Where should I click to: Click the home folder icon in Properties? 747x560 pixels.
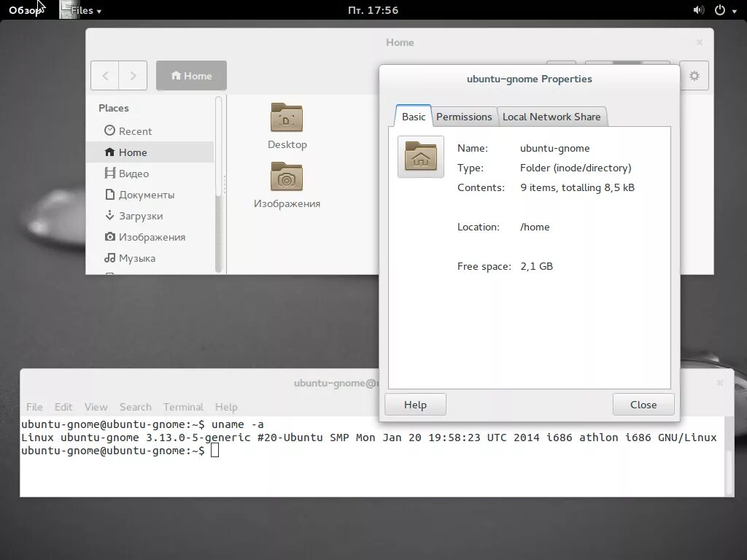click(421, 157)
